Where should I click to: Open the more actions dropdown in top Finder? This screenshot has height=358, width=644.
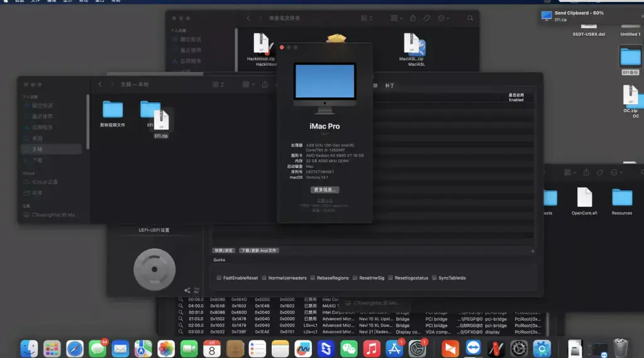point(443,18)
